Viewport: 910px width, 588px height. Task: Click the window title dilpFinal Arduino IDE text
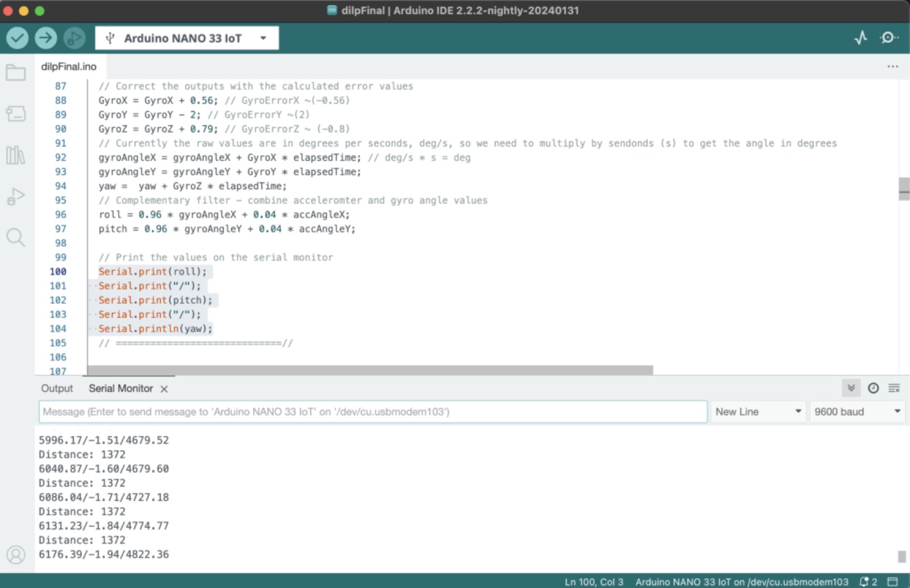tap(460, 10)
